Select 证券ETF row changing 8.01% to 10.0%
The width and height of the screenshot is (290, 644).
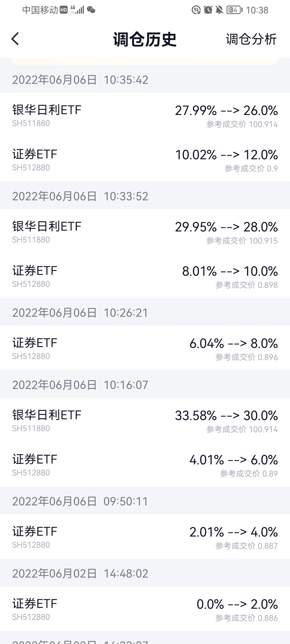click(145, 276)
